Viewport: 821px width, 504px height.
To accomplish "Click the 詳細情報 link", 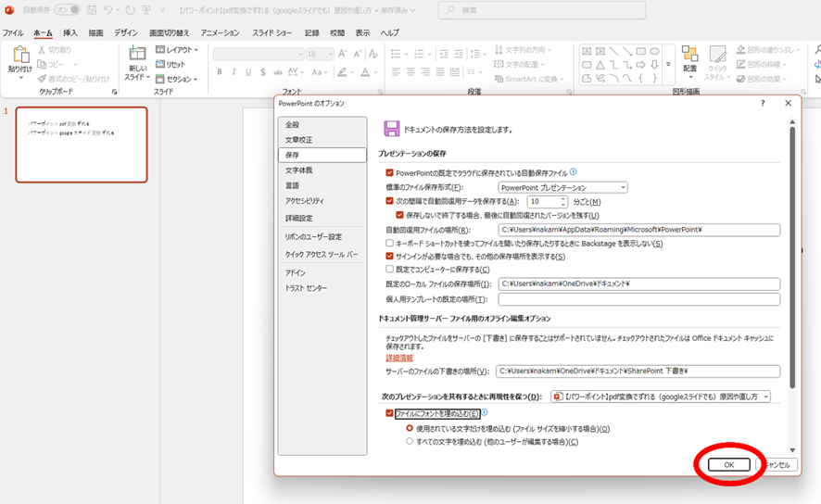I will pos(399,358).
